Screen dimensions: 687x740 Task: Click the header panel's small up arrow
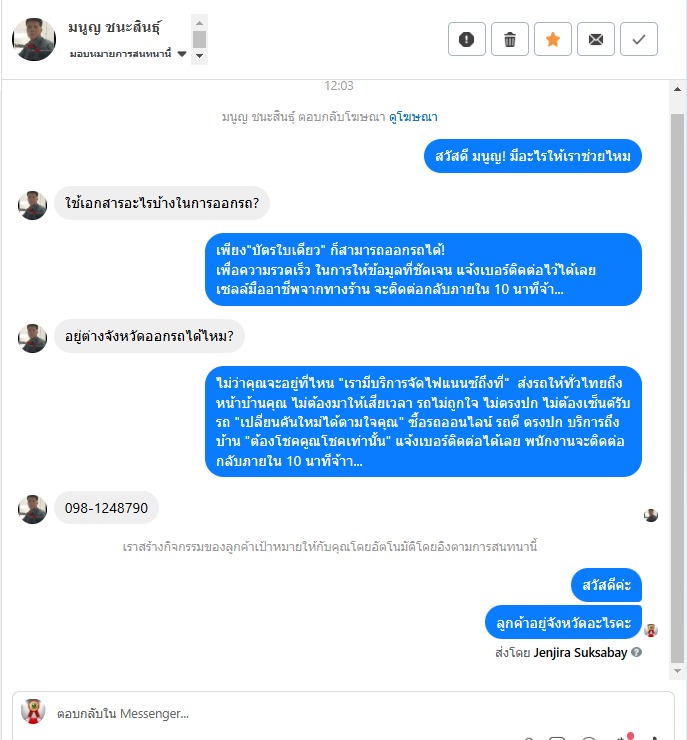(x=200, y=23)
